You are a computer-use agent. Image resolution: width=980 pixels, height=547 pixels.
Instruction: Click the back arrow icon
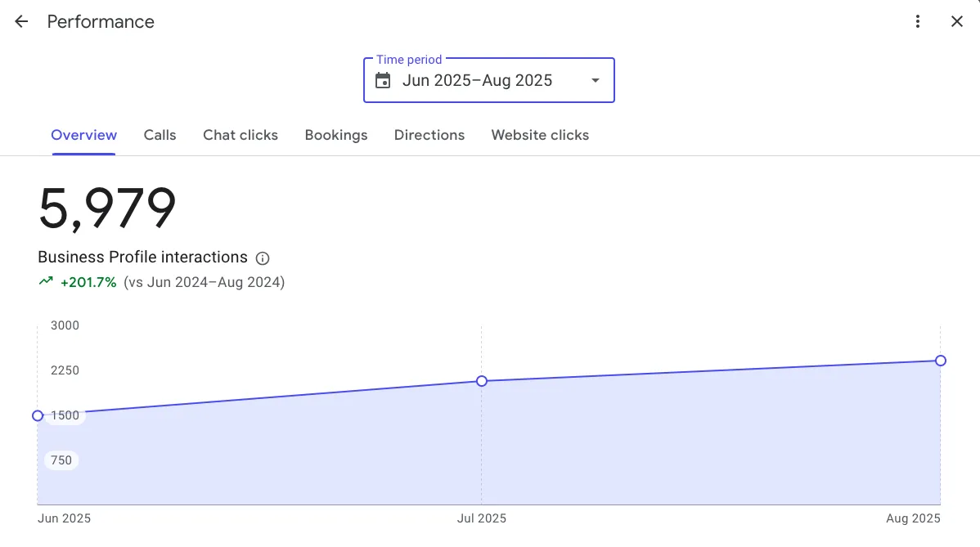pos(21,22)
